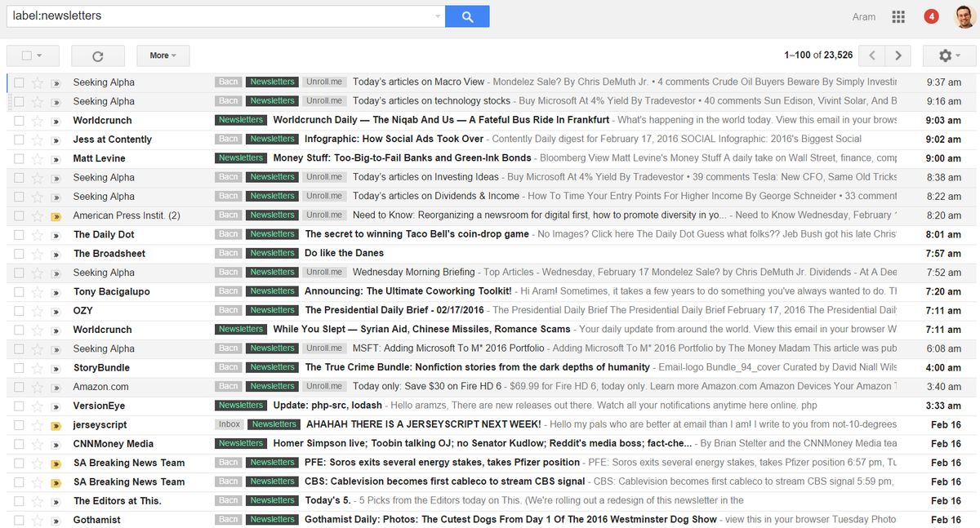Open the Taco Bell coin-drop game email
The height and width of the screenshot is (528, 980).
click(416, 234)
